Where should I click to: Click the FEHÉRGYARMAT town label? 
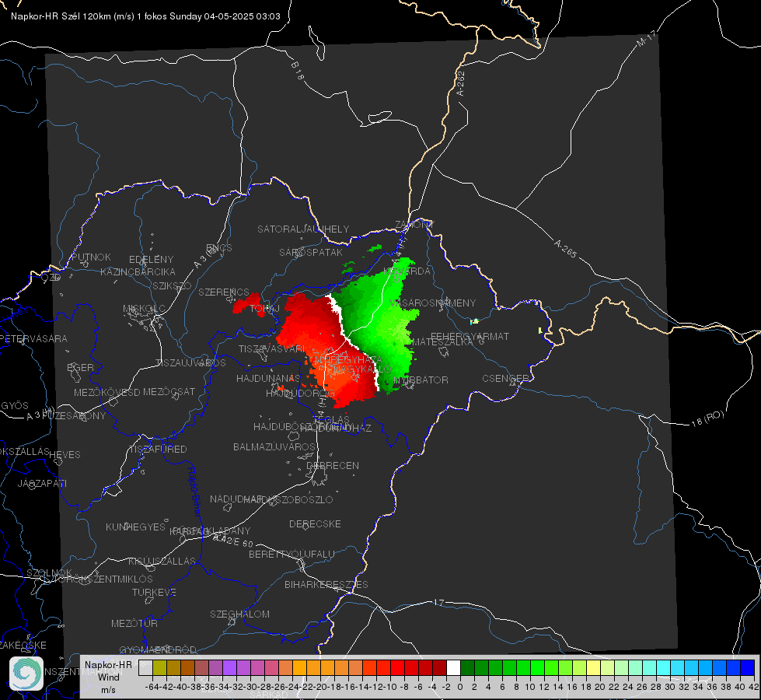pyautogui.click(x=470, y=336)
